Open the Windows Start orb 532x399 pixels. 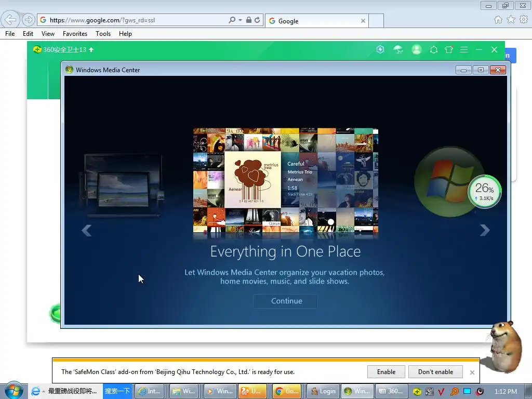14,390
